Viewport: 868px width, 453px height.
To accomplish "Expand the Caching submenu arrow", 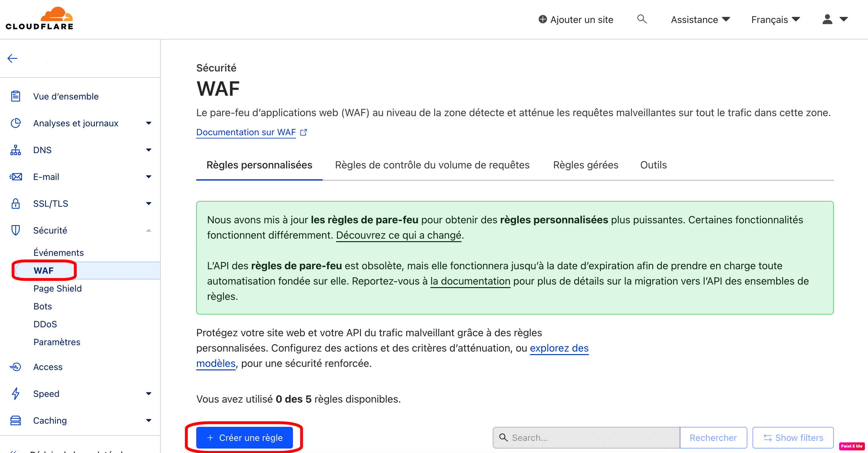I will [149, 420].
